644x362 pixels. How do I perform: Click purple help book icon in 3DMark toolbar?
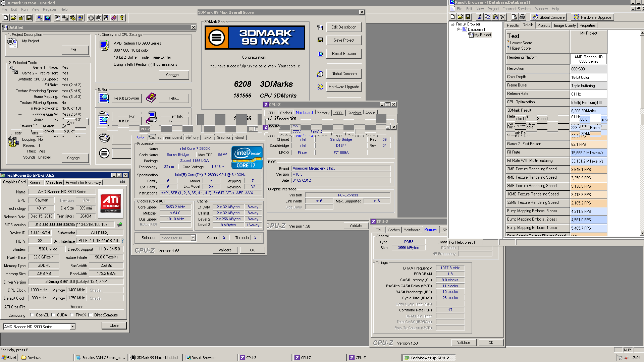coord(114,18)
